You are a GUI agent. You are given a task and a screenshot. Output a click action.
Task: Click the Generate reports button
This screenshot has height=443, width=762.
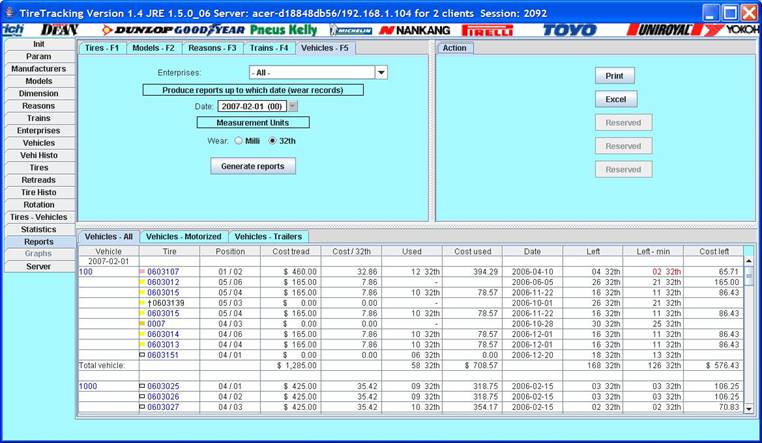(x=252, y=166)
